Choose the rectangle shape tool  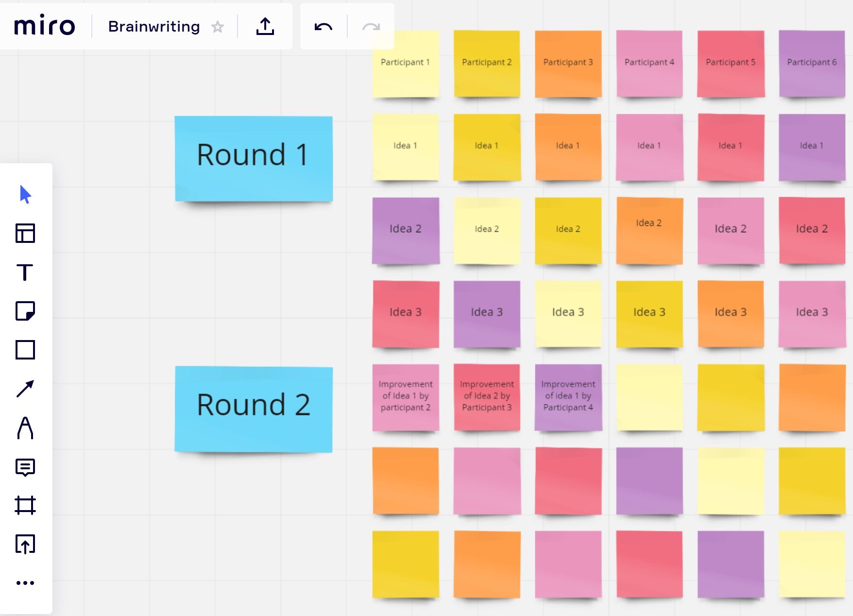(25, 350)
